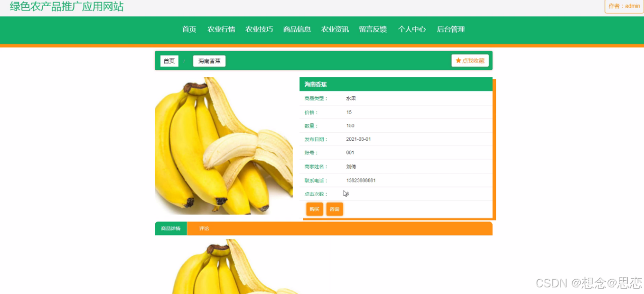The height and width of the screenshot is (294, 644).
Task: Switch to the 商品详情 tab
Action: point(171,229)
